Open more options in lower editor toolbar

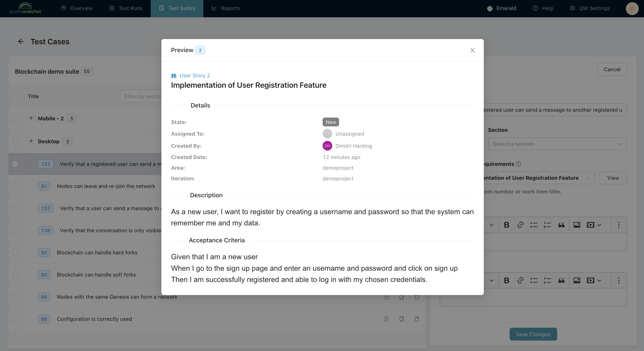click(619, 280)
